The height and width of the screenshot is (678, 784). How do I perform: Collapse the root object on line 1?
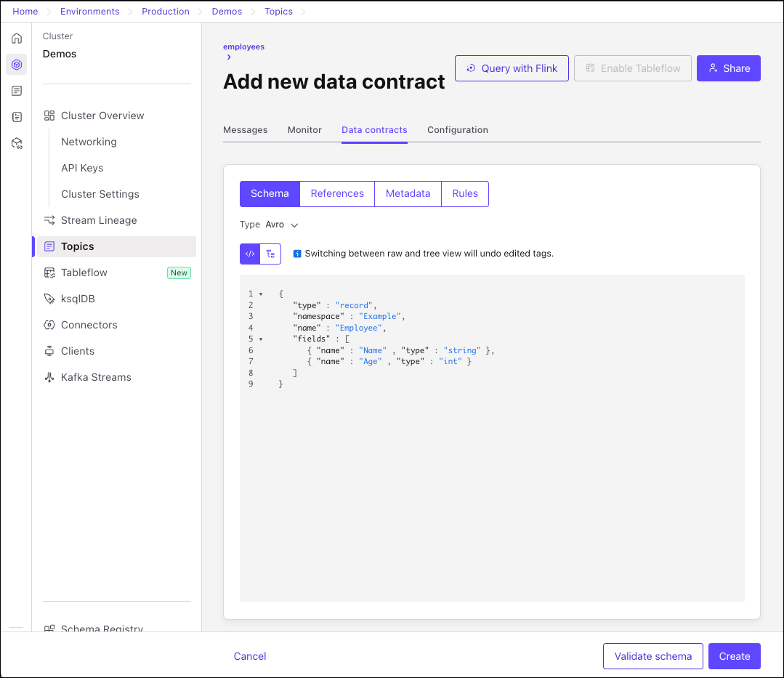[261, 294]
